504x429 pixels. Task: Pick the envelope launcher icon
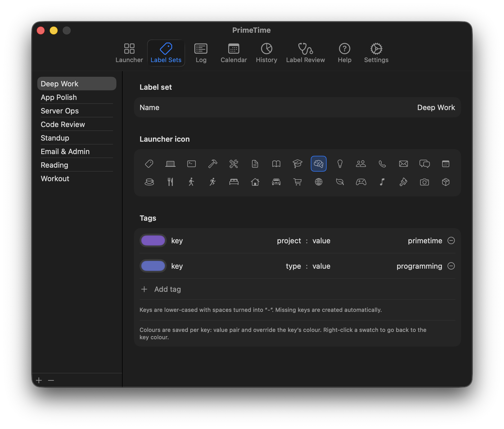pos(403,164)
